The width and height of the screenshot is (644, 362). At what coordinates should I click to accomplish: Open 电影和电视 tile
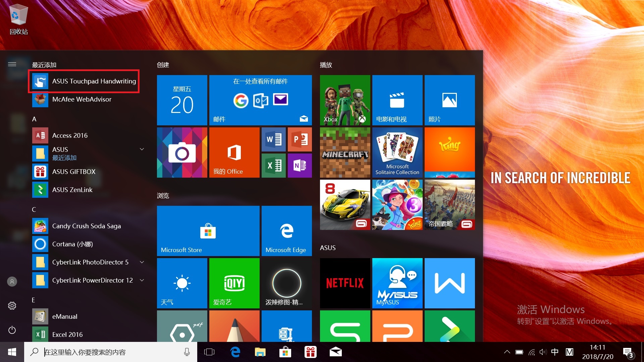pyautogui.click(x=397, y=100)
